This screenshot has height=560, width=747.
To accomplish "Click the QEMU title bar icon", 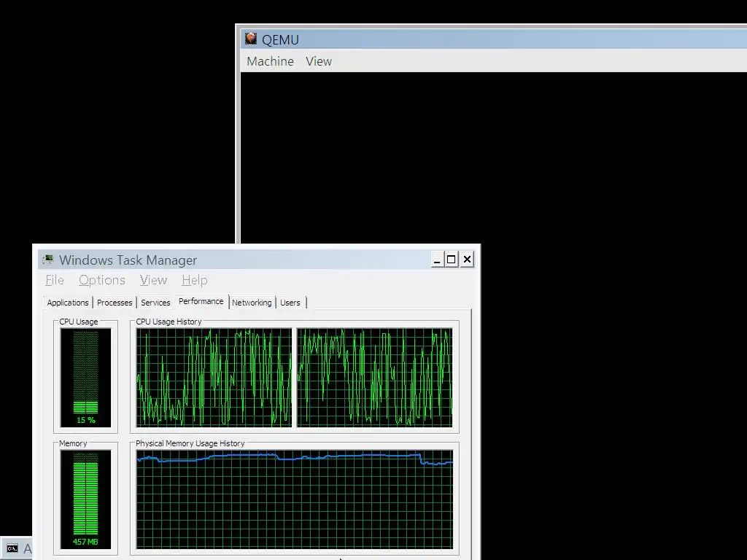I will click(x=251, y=39).
